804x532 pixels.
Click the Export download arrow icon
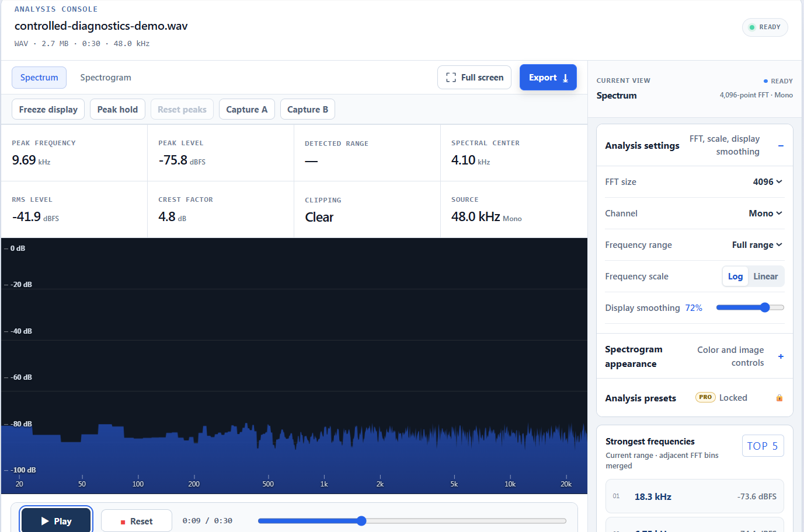(565, 78)
